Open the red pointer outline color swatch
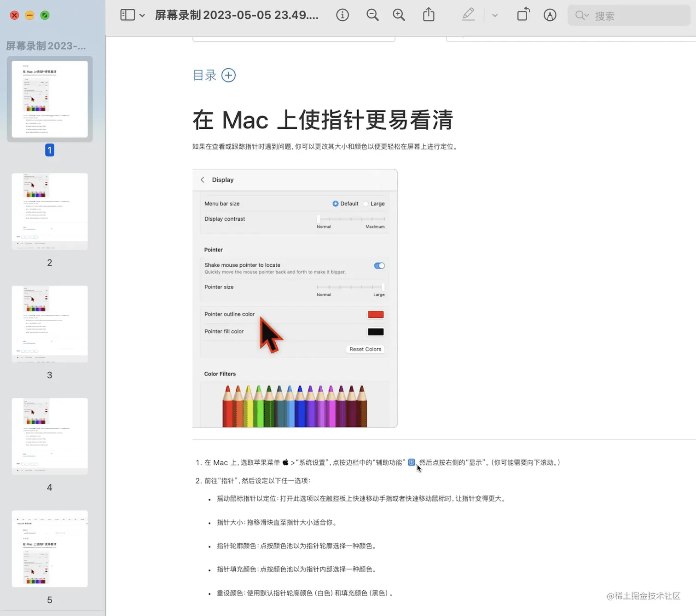 (376, 315)
